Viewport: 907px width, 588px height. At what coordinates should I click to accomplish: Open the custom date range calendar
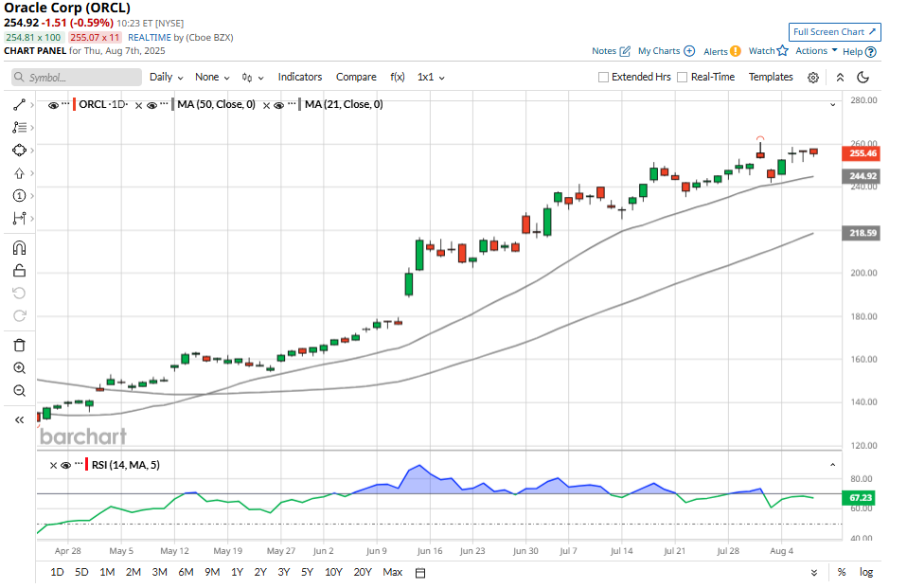coord(420,572)
